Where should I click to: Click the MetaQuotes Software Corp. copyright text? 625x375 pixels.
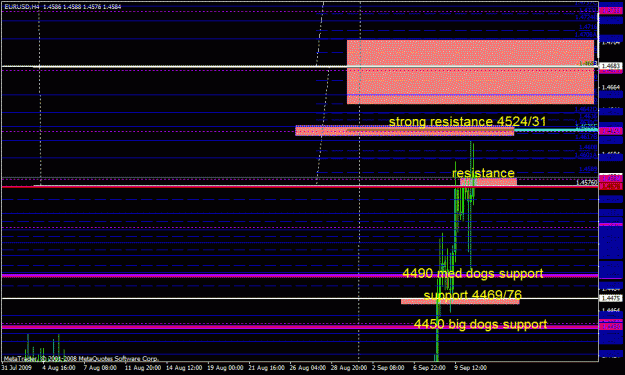(81, 359)
